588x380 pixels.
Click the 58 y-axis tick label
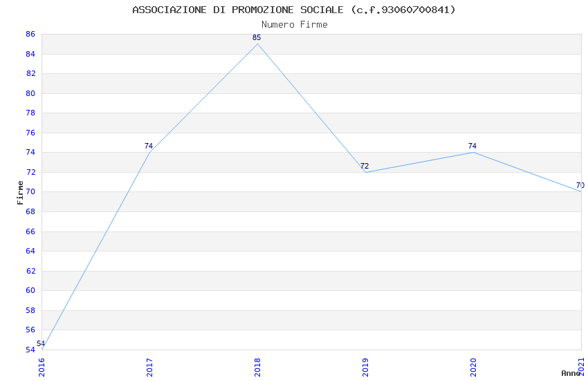(30, 310)
